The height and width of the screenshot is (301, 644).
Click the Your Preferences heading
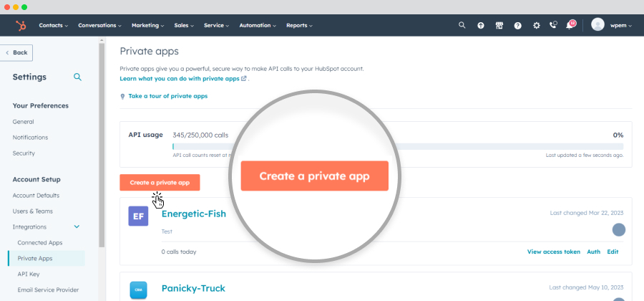pos(41,105)
